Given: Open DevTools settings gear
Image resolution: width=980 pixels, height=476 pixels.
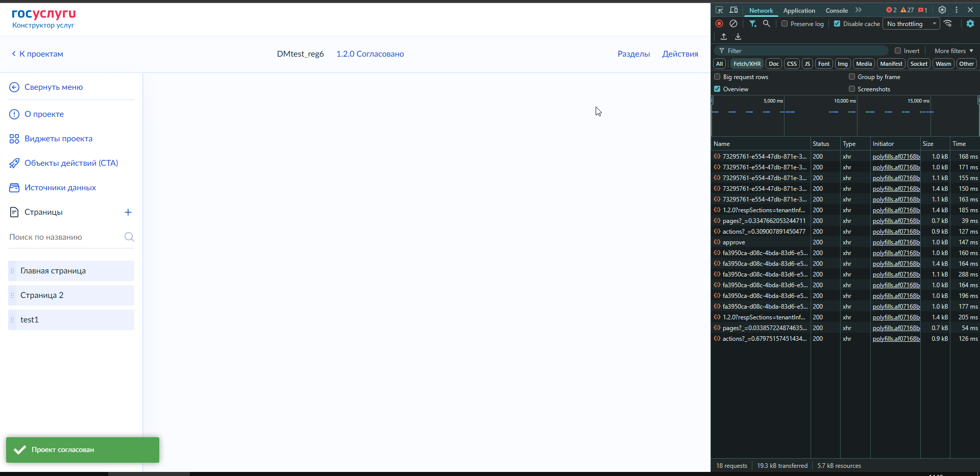Looking at the screenshot, I should (942, 10).
